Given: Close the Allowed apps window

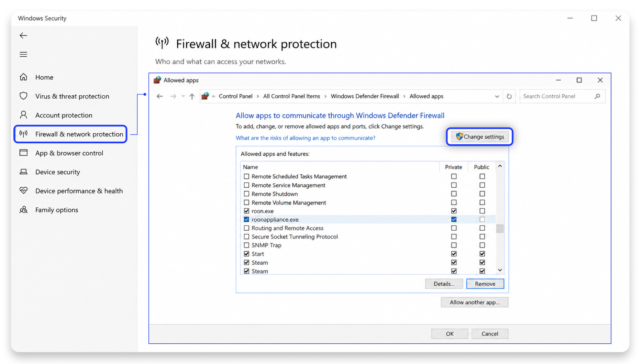Looking at the screenshot, I should tap(600, 80).
